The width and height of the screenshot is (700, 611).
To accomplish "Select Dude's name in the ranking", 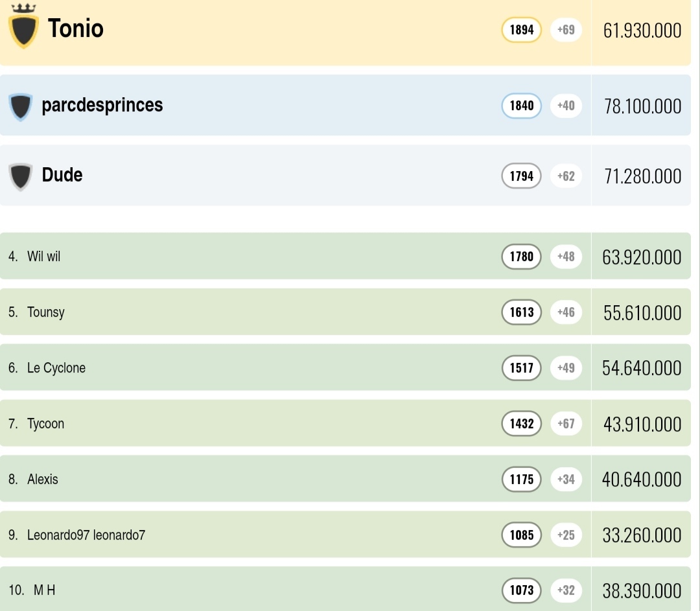I will (x=62, y=175).
